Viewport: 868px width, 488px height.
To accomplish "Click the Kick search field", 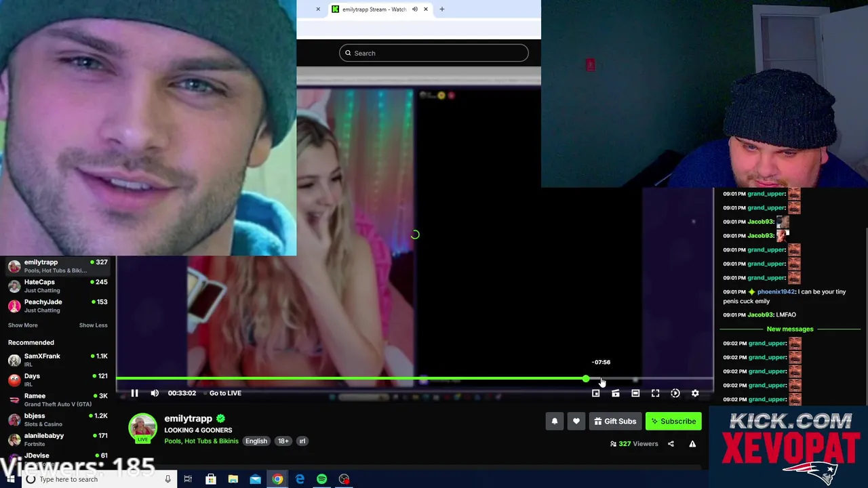I will [434, 53].
